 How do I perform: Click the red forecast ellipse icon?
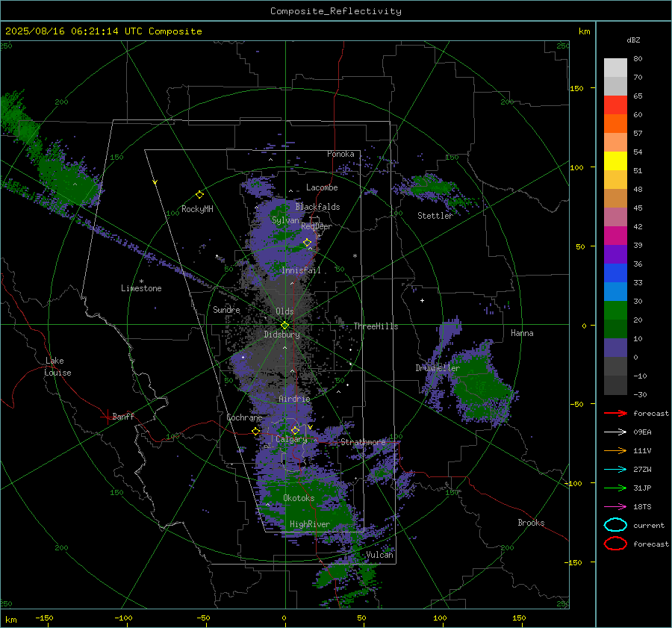[615, 544]
